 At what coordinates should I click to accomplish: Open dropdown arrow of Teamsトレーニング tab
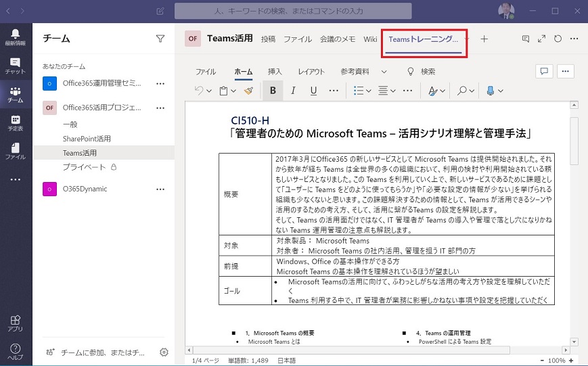[466, 39]
